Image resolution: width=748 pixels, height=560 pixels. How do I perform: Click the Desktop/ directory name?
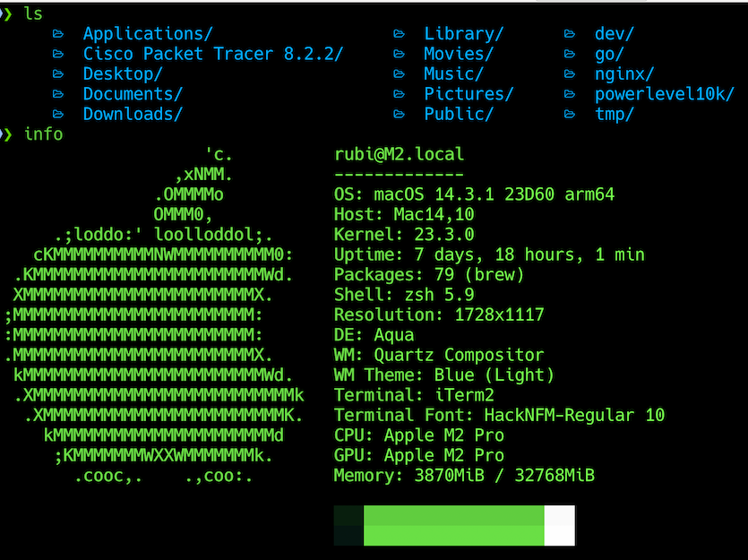tap(123, 74)
